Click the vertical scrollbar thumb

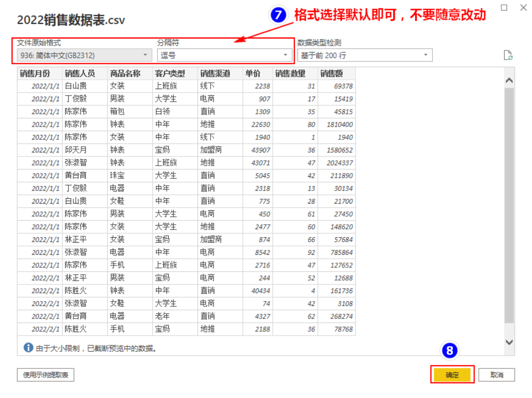click(x=509, y=206)
